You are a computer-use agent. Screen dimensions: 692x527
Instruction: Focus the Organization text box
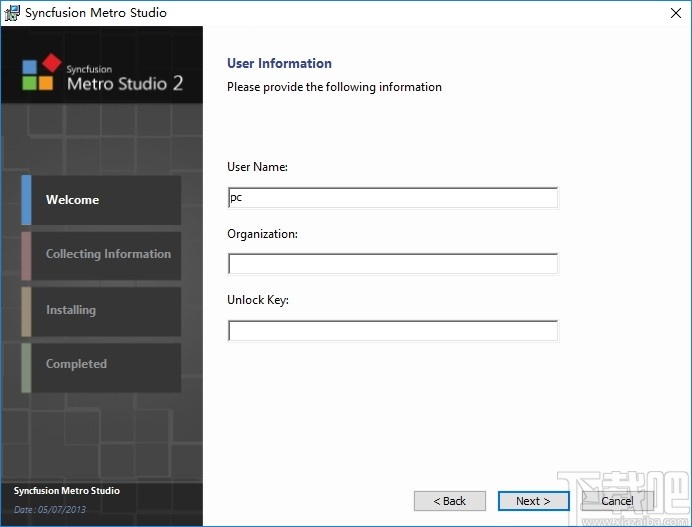pyautogui.click(x=392, y=264)
